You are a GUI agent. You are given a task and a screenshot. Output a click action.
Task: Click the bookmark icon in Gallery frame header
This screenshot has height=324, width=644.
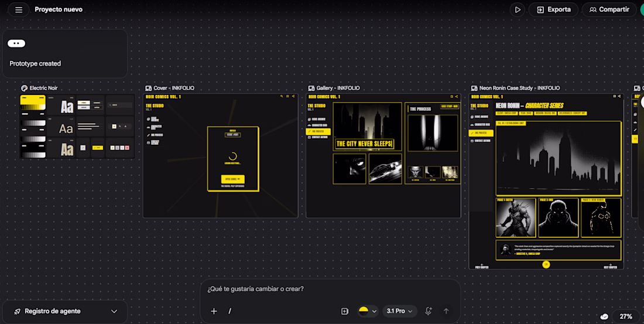pyautogui.click(x=451, y=97)
